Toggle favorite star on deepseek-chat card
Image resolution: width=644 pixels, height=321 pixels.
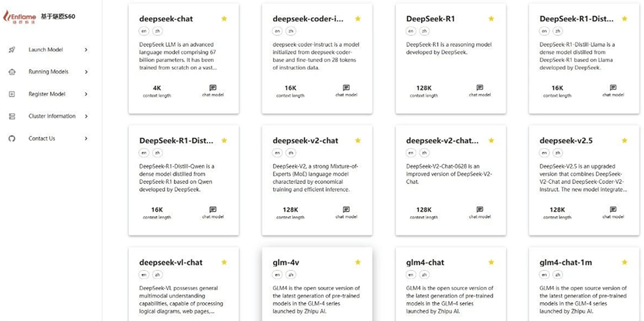pos(224,19)
